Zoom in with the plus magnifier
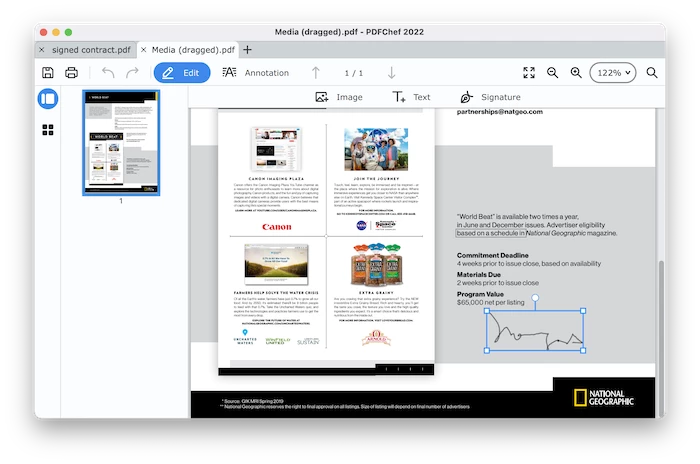Viewport: 700px width, 464px height. point(576,72)
